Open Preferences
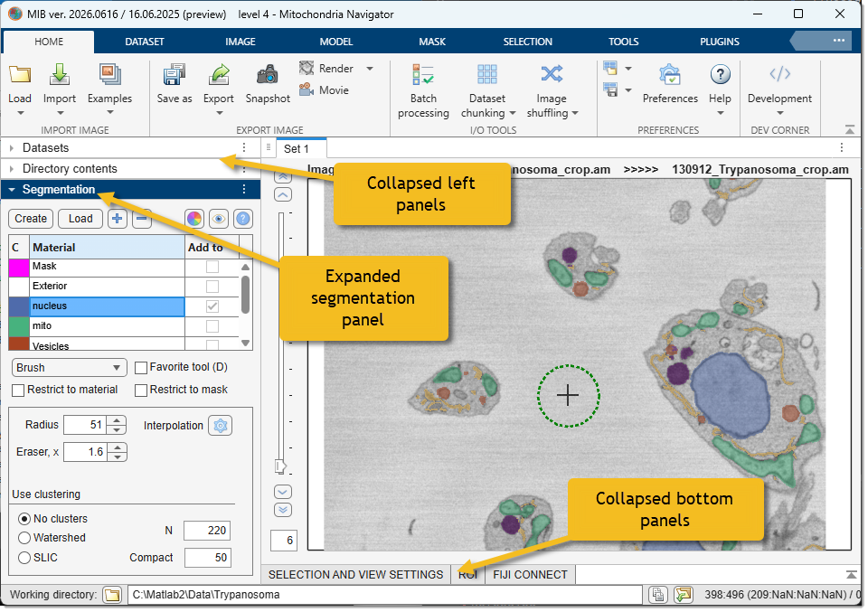This screenshot has height=612, width=868. [x=670, y=74]
